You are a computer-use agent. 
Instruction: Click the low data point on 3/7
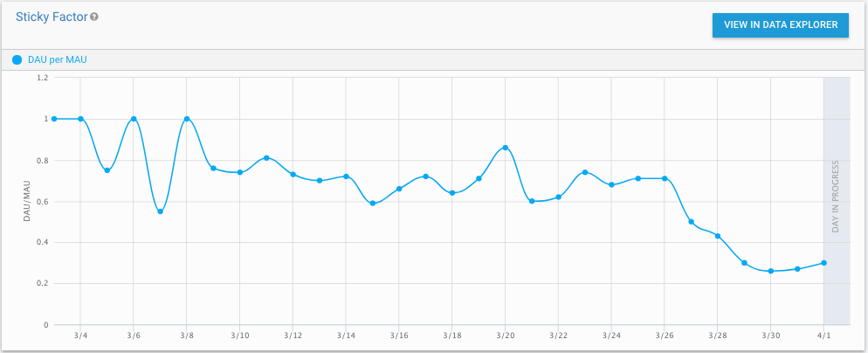(x=160, y=211)
